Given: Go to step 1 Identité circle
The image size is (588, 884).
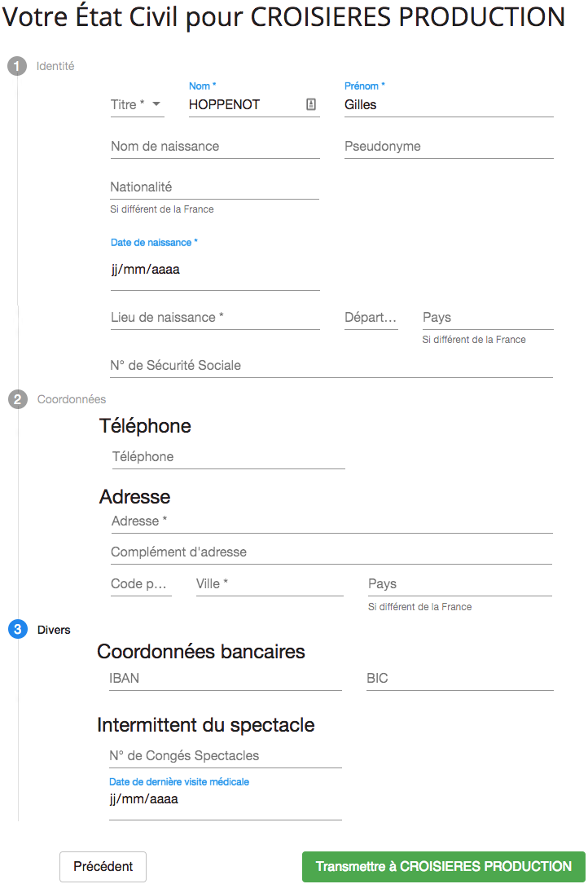Looking at the screenshot, I should click(17, 66).
